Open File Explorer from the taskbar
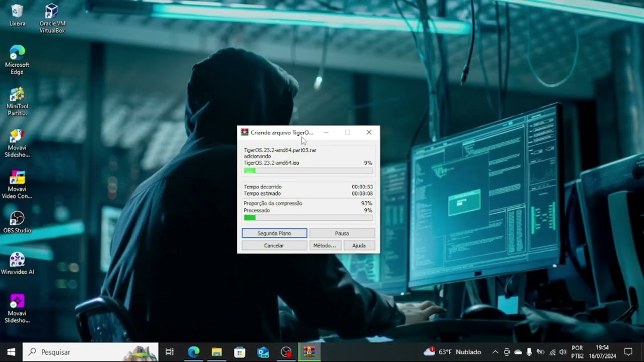Image resolution: width=644 pixels, height=362 pixels. [217, 352]
